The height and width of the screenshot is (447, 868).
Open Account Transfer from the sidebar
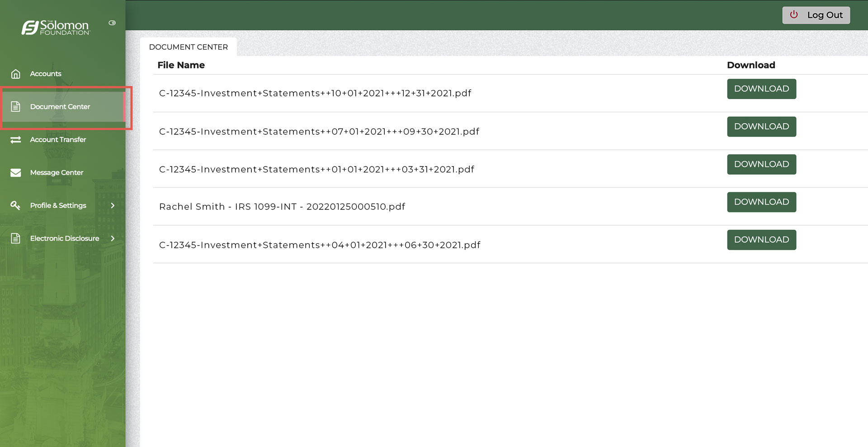(x=58, y=140)
